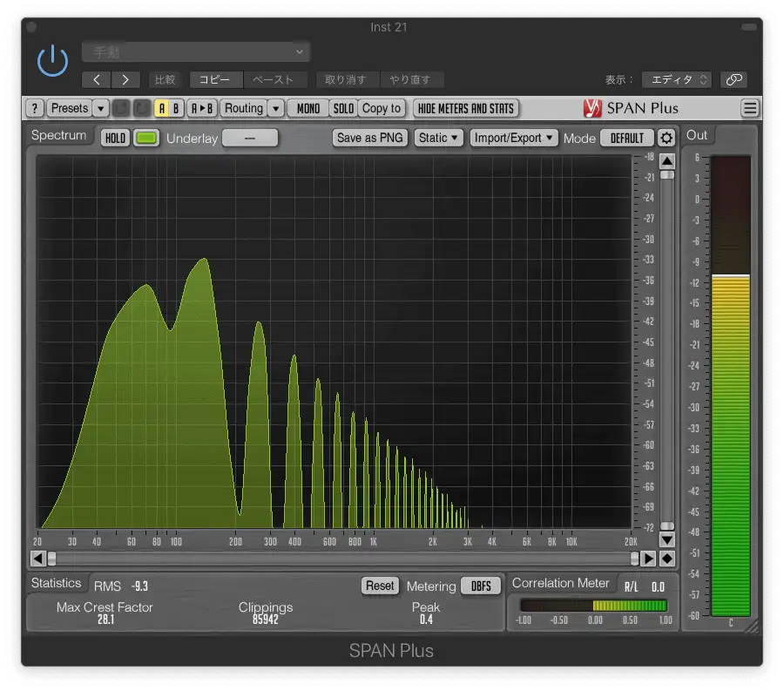Image resolution: width=784 pixels, height=691 pixels.
Task: Click the 取り消す undo button
Action: pos(346,79)
